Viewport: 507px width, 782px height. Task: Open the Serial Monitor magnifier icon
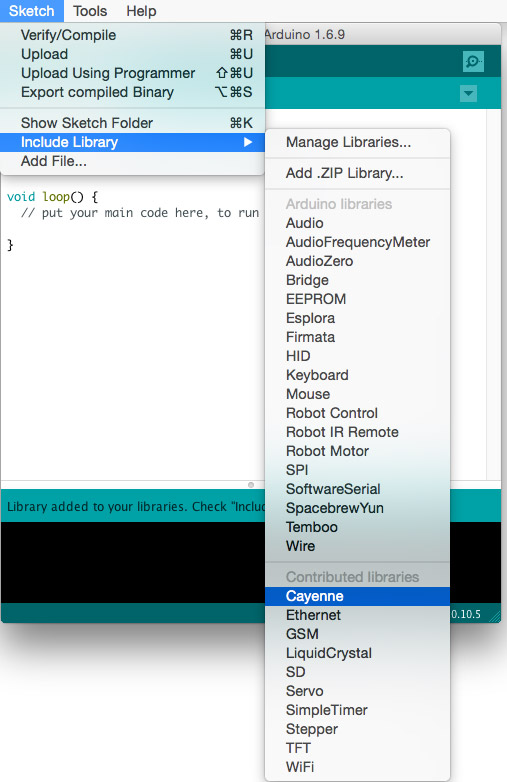[473, 61]
